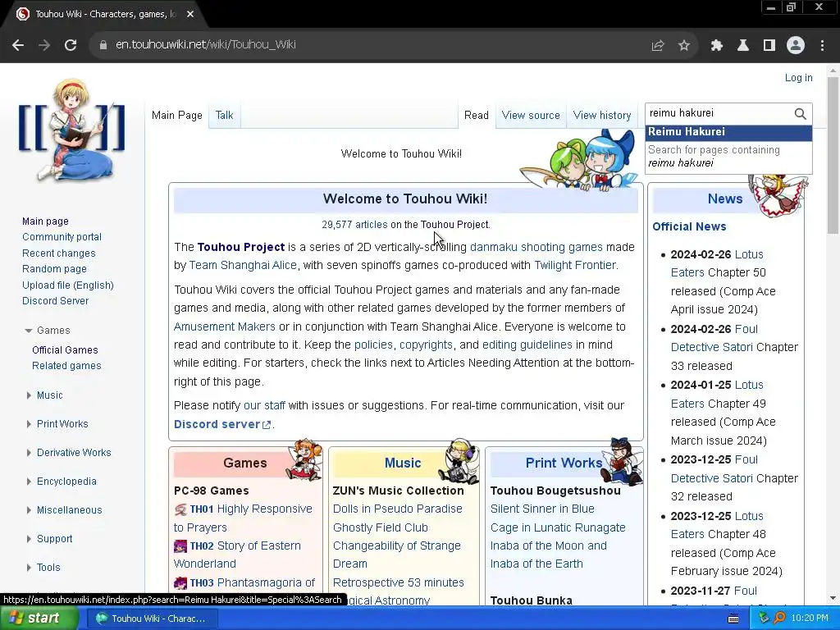Expand the Tools sidebar section
This screenshot has height=630, width=840.
[x=29, y=568]
